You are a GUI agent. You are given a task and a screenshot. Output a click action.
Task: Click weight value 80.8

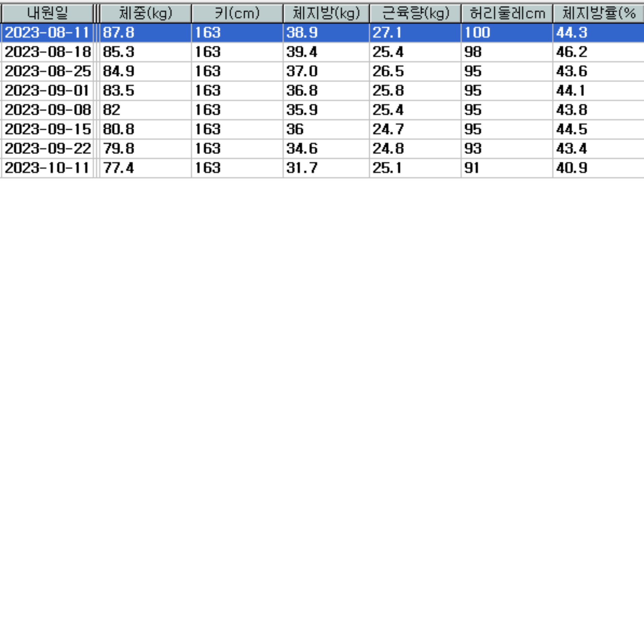[x=118, y=129]
